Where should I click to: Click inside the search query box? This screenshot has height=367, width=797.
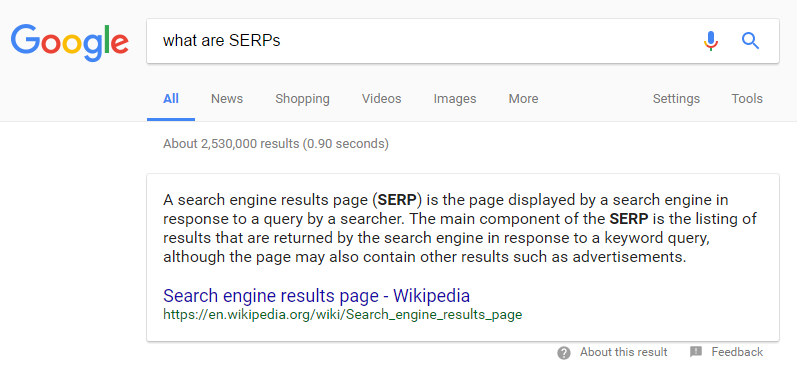coord(422,41)
